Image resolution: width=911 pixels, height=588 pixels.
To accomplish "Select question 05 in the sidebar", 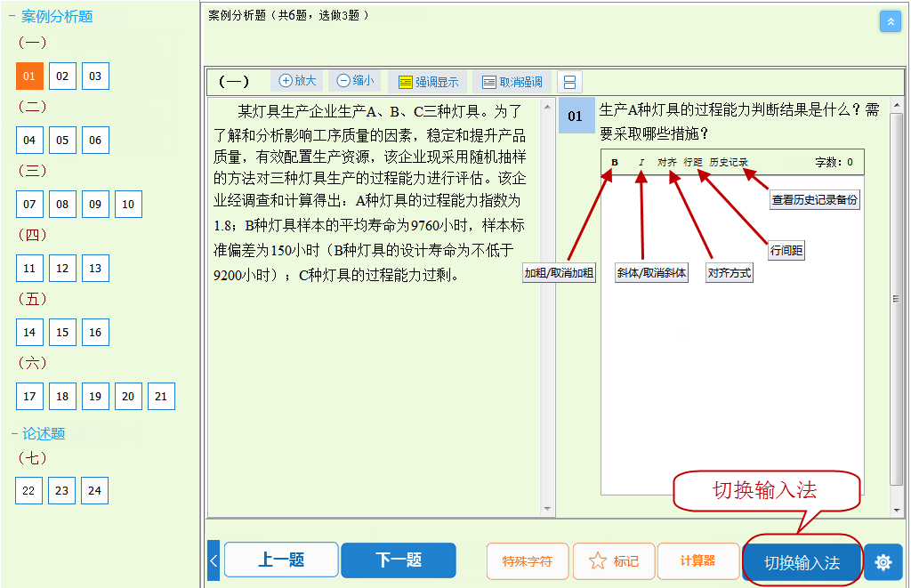I will pos(62,140).
